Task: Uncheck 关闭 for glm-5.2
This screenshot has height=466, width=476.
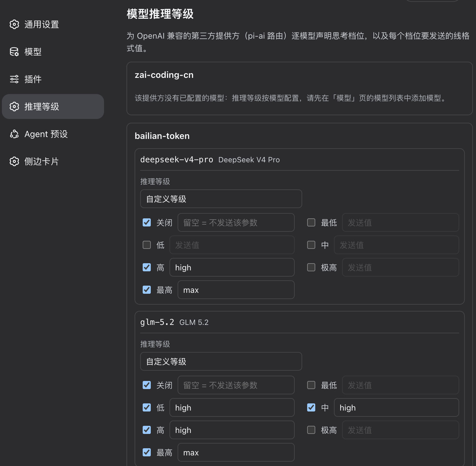Action: click(x=147, y=385)
